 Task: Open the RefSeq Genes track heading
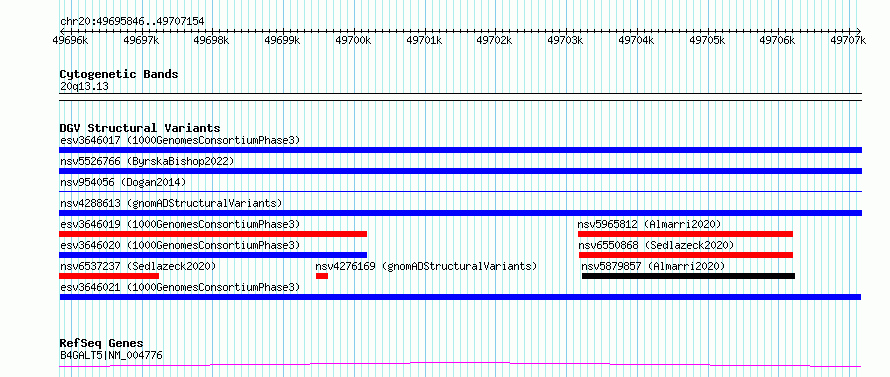101,344
